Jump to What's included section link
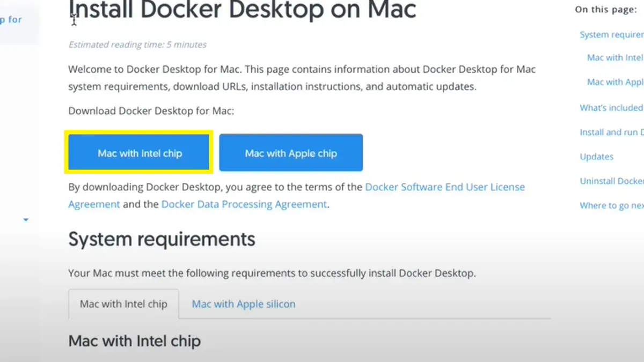 (611, 108)
